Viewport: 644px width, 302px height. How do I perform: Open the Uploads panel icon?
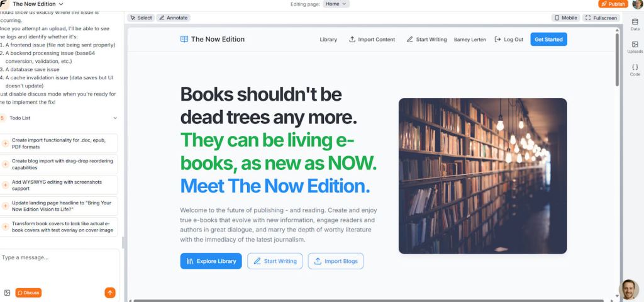[x=635, y=45]
